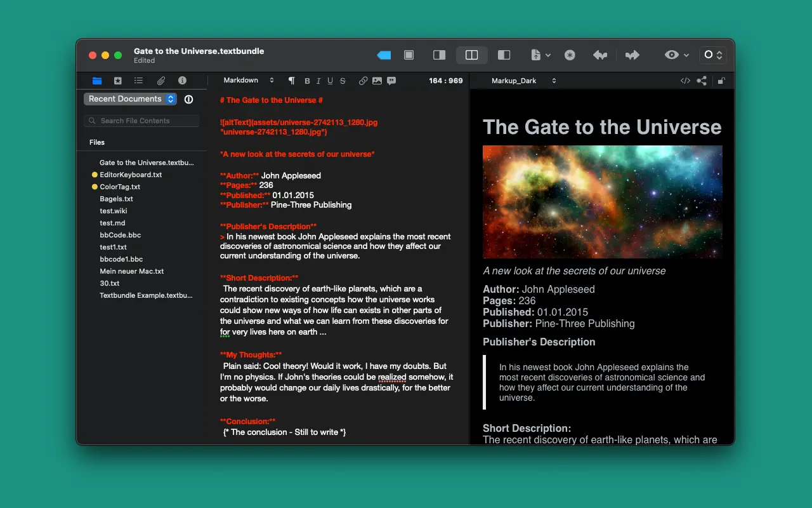812x508 pixels.
Task: Insert a link with the chain icon
Action: point(363,81)
